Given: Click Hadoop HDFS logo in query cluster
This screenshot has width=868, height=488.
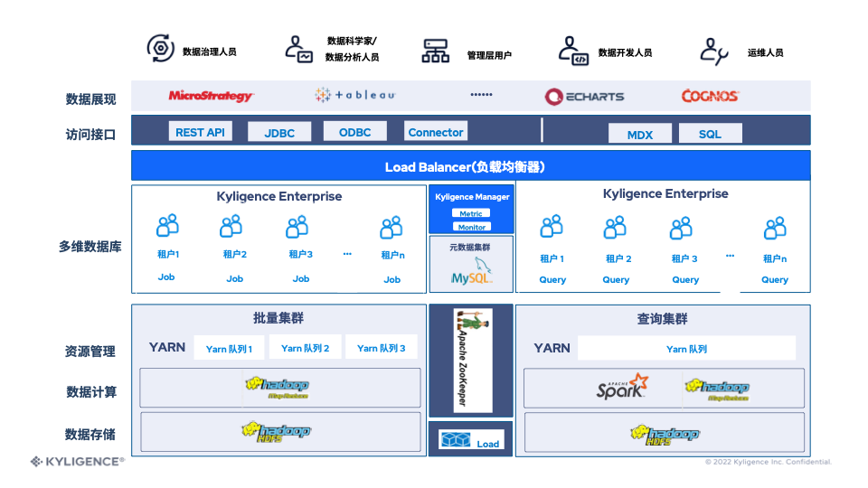Looking at the screenshot, I should [x=665, y=435].
